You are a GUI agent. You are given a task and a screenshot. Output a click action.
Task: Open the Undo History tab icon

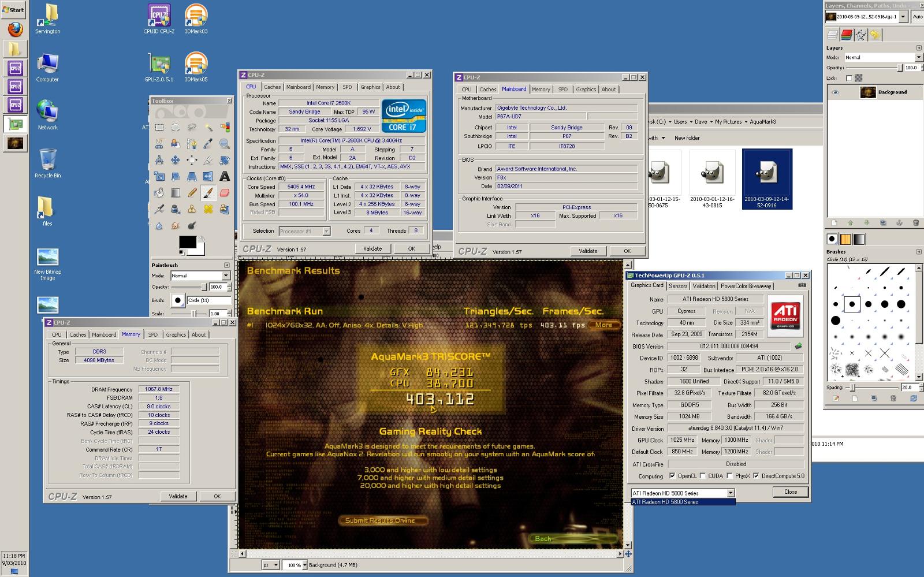coord(875,35)
